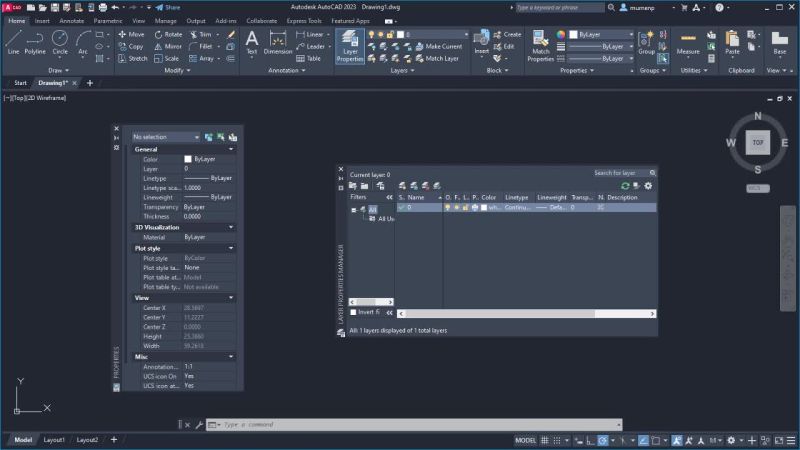Select the Line tool
The width and height of the screenshot is (800, 450).
[x=13, y=42]
